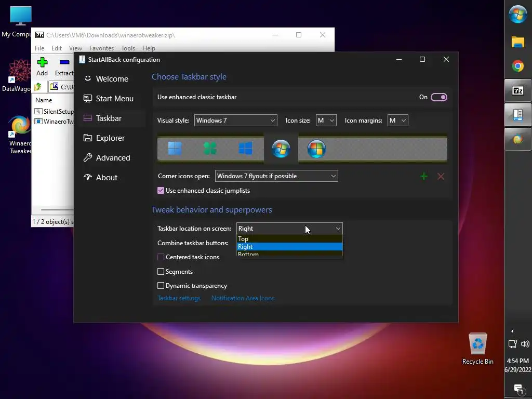Open the Start Menu page
The width and height of the screenshot is (532, 399).
(x=112, y=98)
